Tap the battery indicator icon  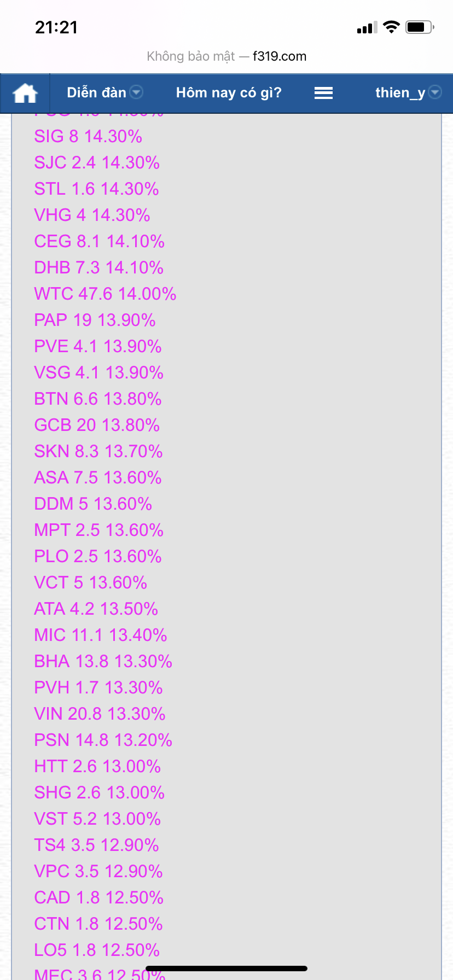click(420, 27)
